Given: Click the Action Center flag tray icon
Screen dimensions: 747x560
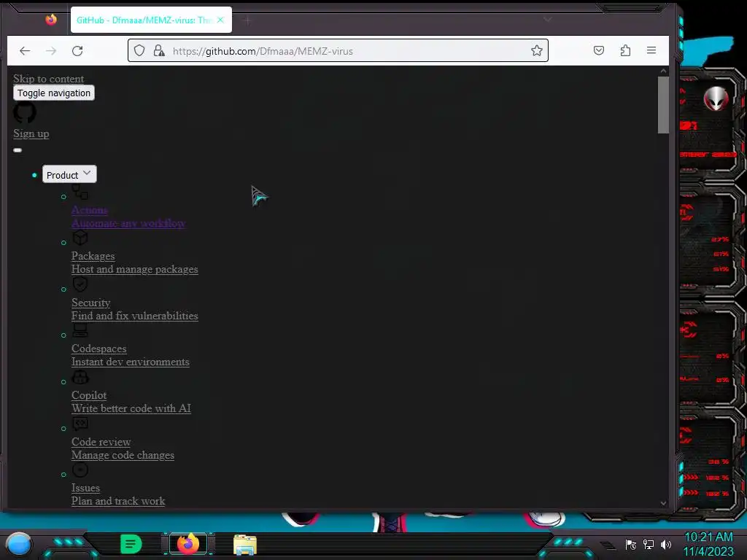Looking at the screenshot, I should pyautogui.click(x=631, y=544).
